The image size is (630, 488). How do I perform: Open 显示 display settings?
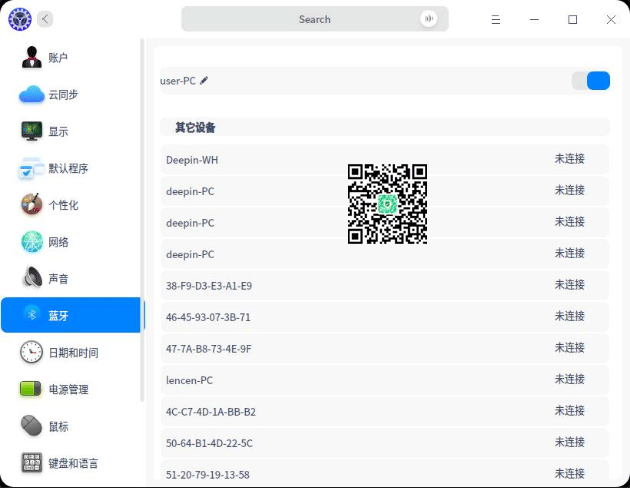71,131
